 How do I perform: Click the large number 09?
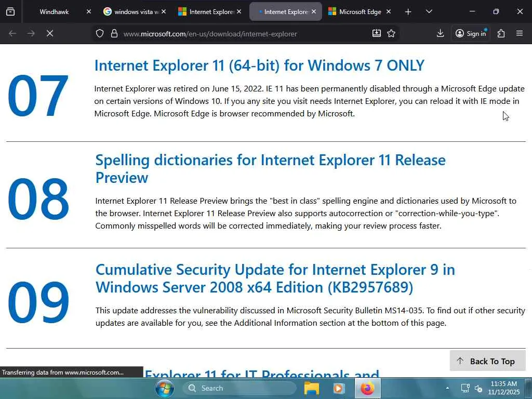pos(38,302)
